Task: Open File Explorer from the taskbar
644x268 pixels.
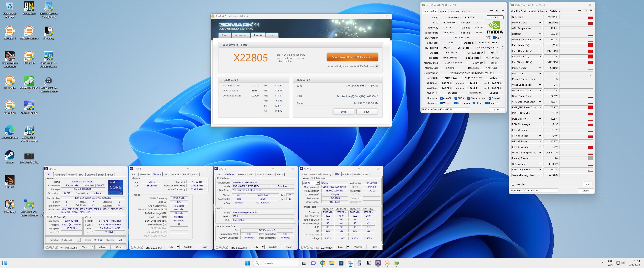Action: click(332, 263)
